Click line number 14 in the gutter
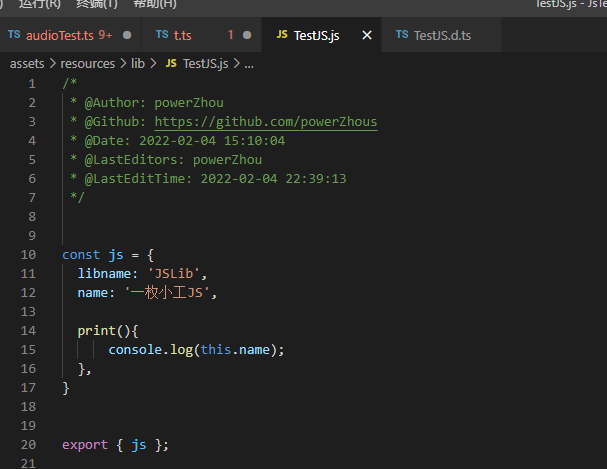The width and height of the screenshot is (607, 469). point(28,331)
